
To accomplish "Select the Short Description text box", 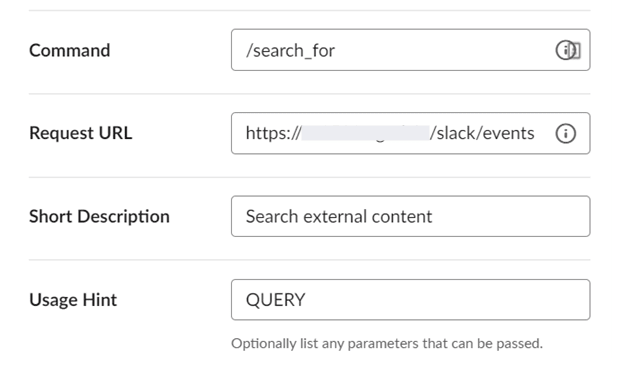I will (411, 216).
